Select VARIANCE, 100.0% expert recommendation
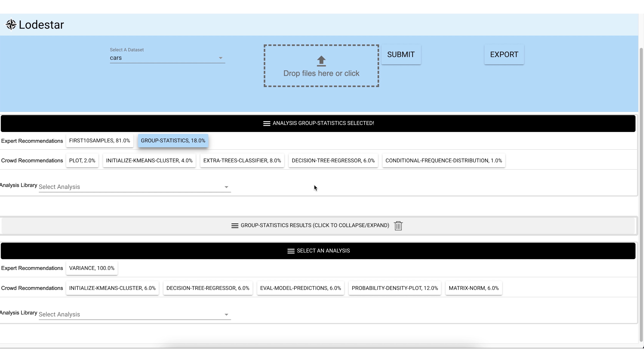Image resolution: width=644 pixels, height=362 pixels. pos(92,268)
